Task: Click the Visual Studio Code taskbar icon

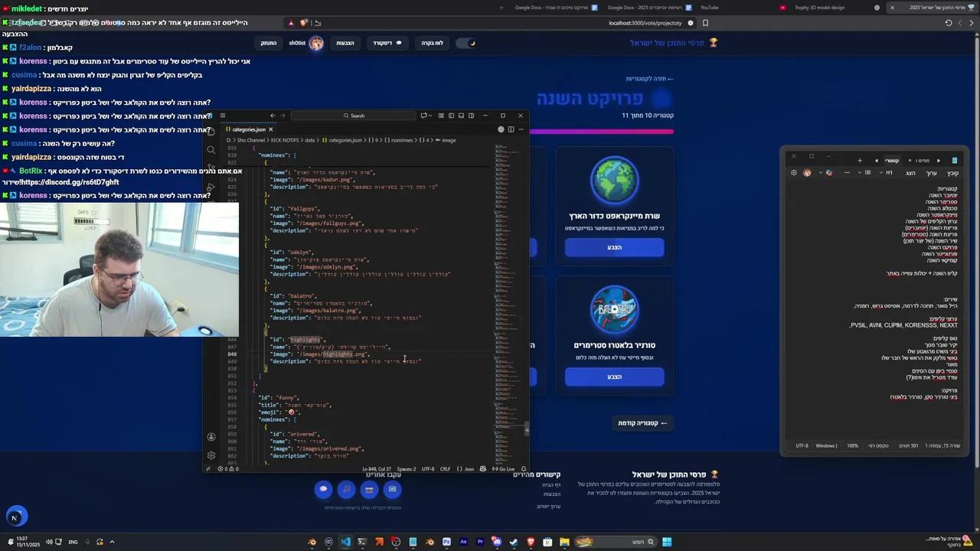Action: pos(345,542)
